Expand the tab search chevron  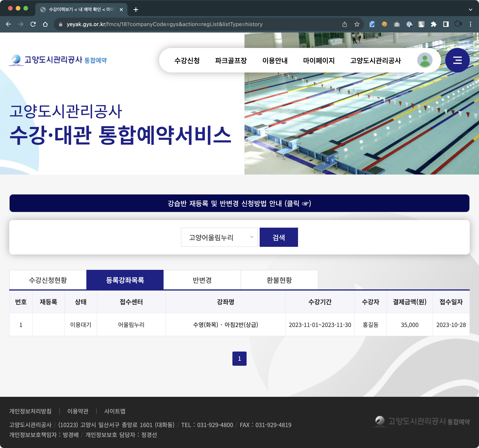pyautogui.click(x=470, y=10)
